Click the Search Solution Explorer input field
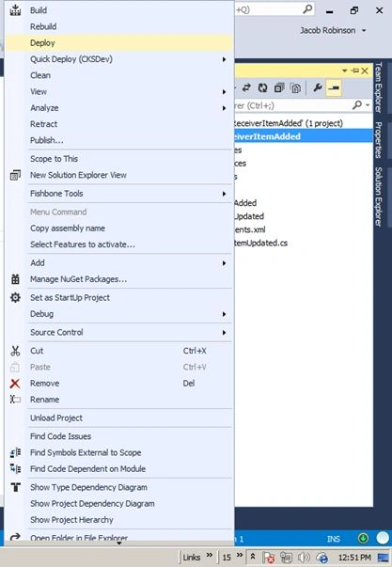The height and width of the screenshot is (567, 392). tap(291, 105)
